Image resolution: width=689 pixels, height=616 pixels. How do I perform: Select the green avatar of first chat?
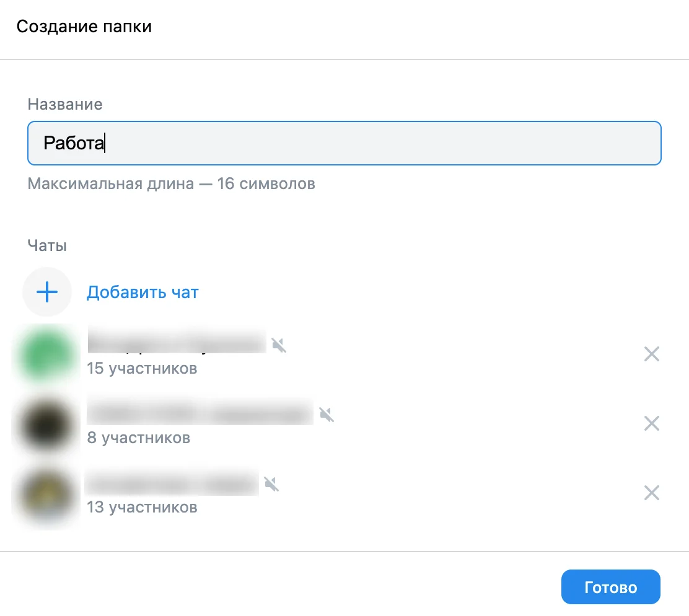pyautogui.click(x=47, y=354)
